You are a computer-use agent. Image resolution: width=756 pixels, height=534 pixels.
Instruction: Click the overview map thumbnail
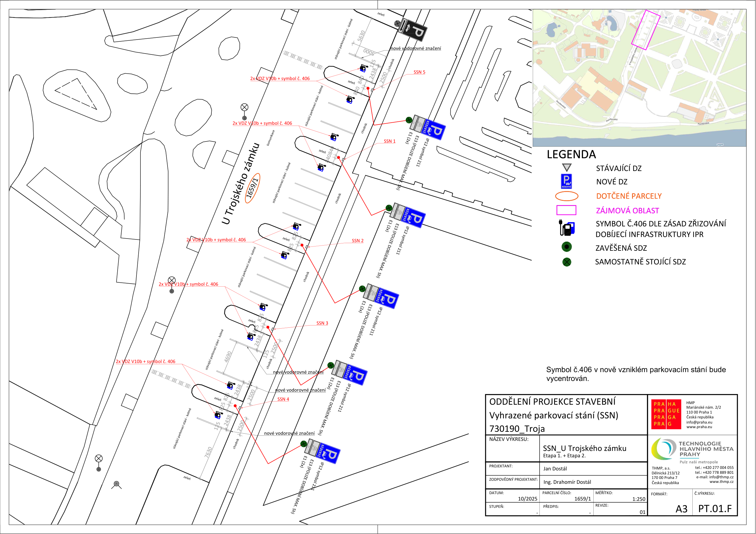pos(639,78)
